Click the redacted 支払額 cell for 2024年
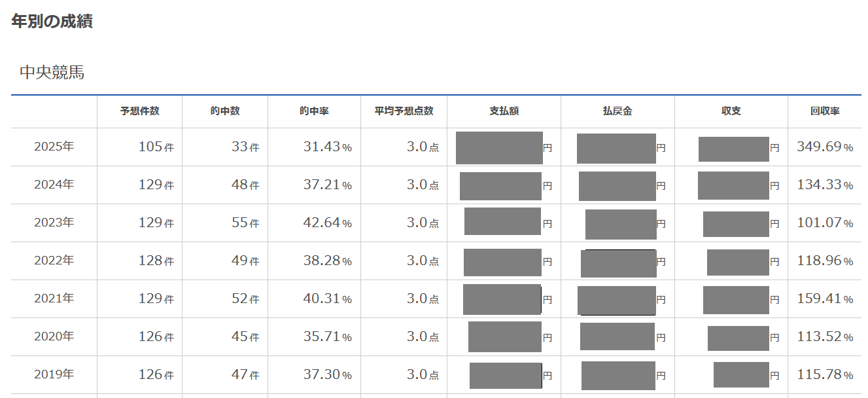The image size is (868, 398). 500,186
